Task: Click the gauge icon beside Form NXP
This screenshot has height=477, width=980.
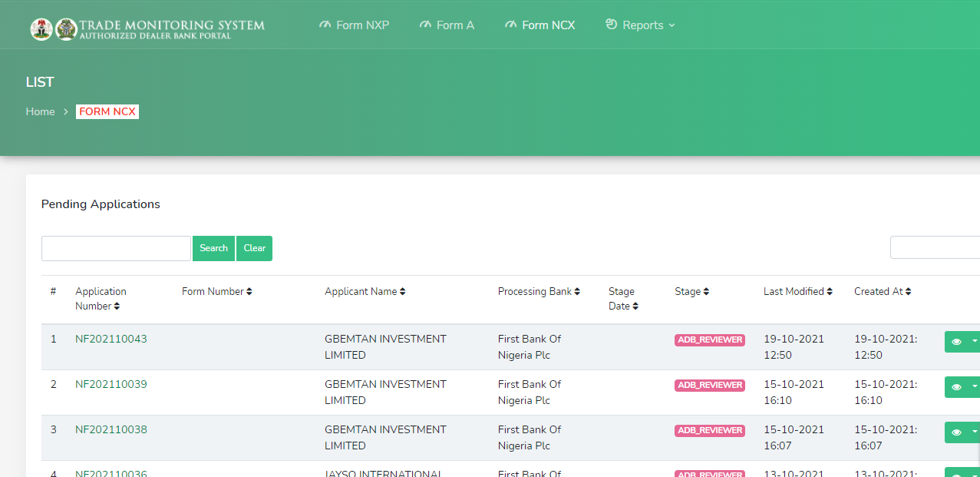Action: [x=325, y=25]
